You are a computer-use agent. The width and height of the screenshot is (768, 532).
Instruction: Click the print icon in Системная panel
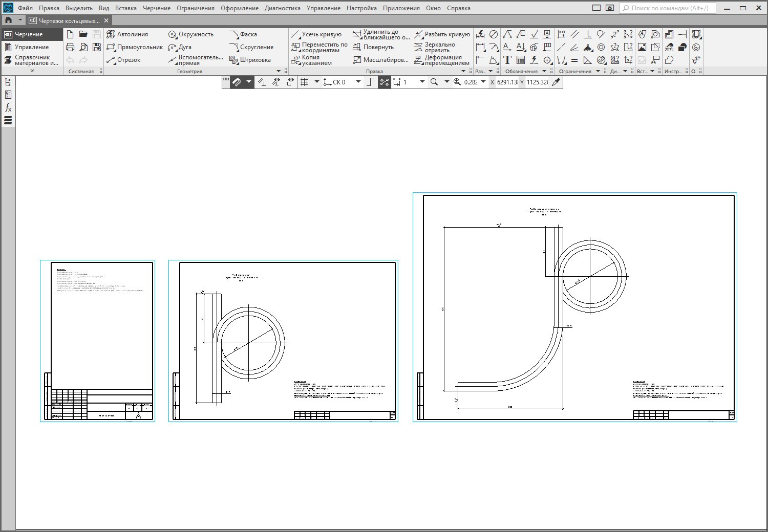[x=70, y=47]
